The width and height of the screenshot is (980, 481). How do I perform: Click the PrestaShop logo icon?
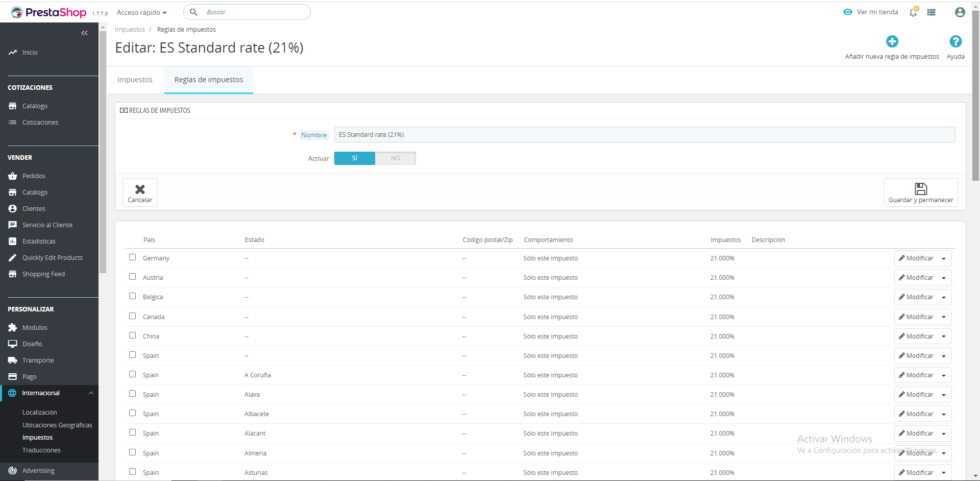pyautogui.click(x=17, y=12)
